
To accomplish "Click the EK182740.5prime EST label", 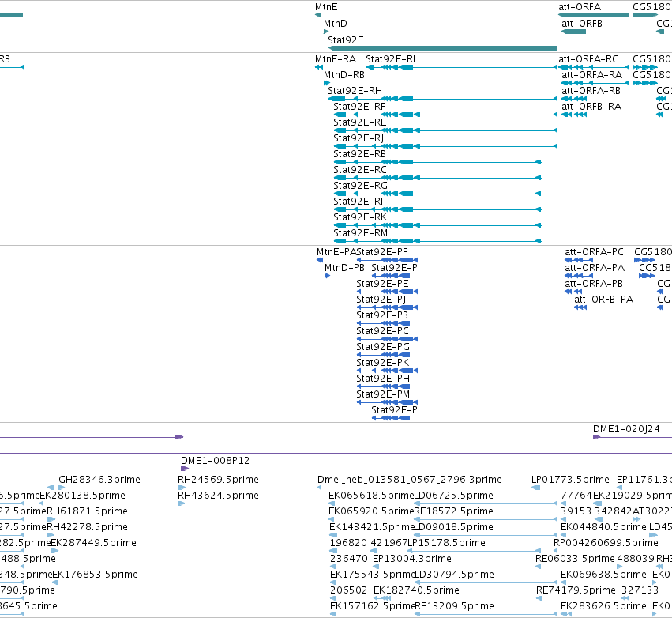I will [417, 590].
